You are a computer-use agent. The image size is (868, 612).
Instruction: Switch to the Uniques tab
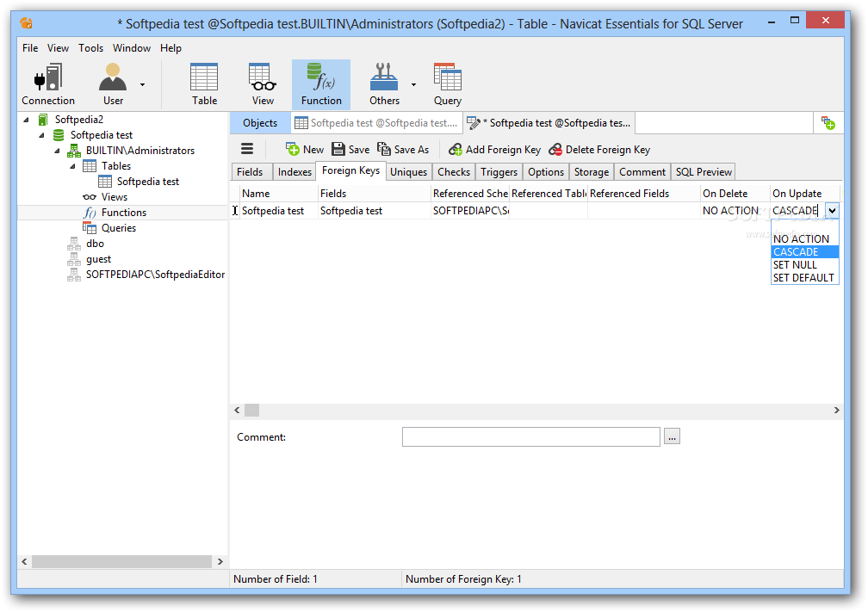click(x=408, y=172)
